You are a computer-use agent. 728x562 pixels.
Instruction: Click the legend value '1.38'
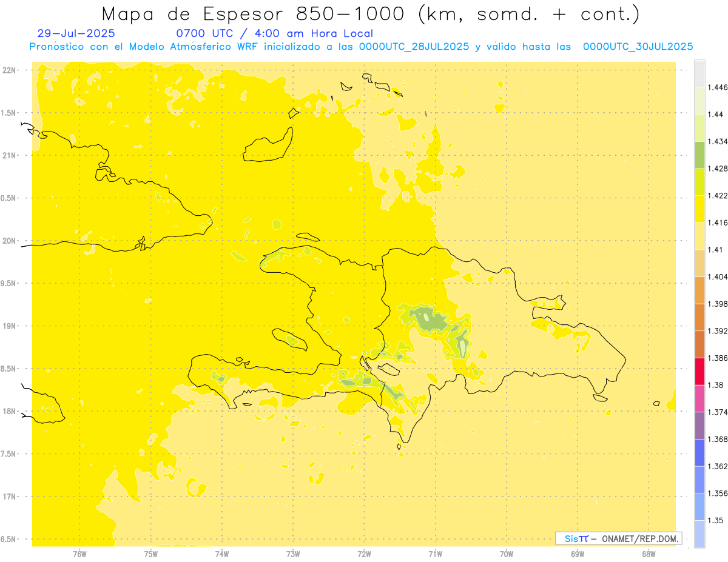(x=715, y=385)
